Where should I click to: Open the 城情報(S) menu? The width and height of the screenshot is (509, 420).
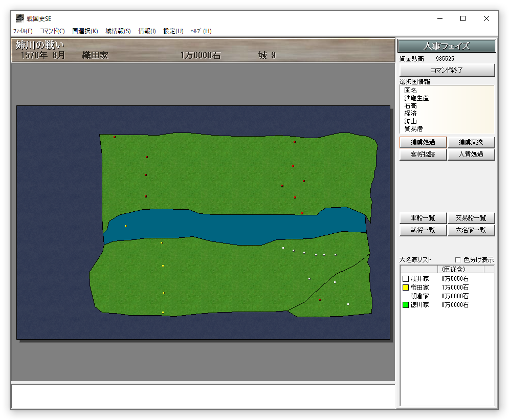tap(118, 31)
